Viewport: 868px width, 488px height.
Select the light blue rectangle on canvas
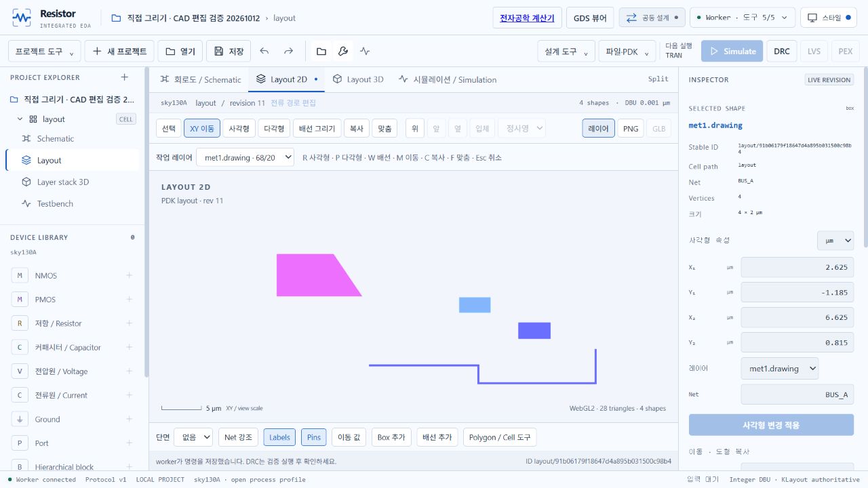click(x=475, y=305)
